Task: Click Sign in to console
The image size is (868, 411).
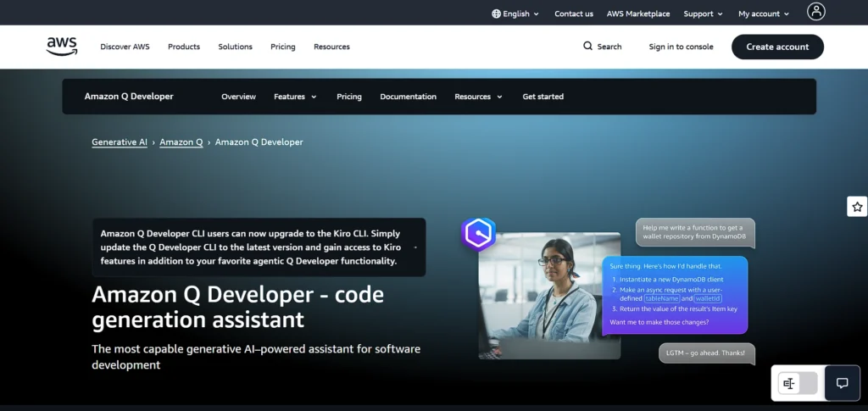Action: click(681, 47)
